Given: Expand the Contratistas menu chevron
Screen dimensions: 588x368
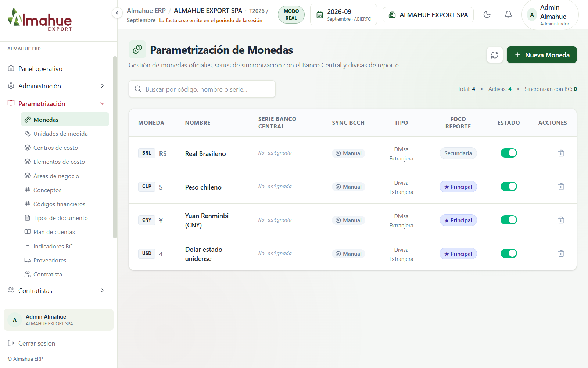Looking at the screenshot, I should [103, 290].
